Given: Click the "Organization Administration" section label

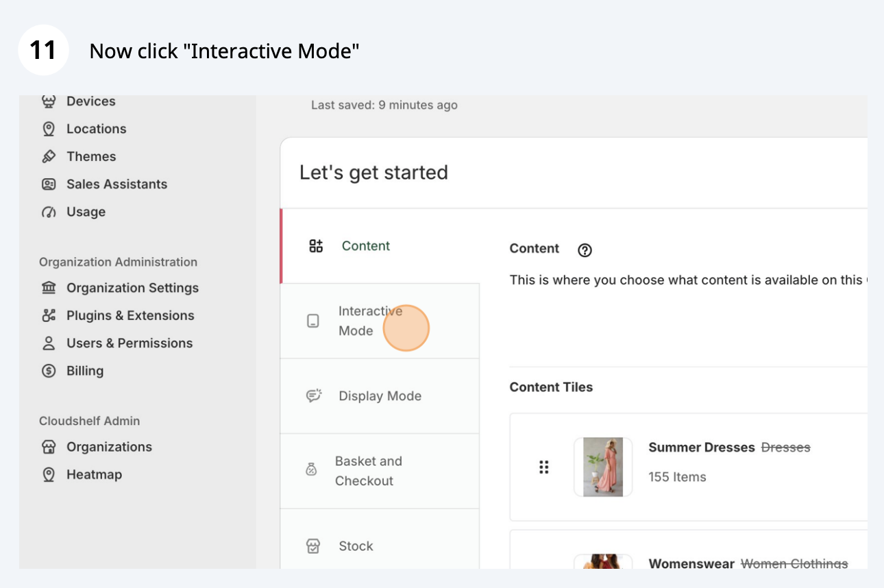Looking at the screenshot, I should [118, 262].
